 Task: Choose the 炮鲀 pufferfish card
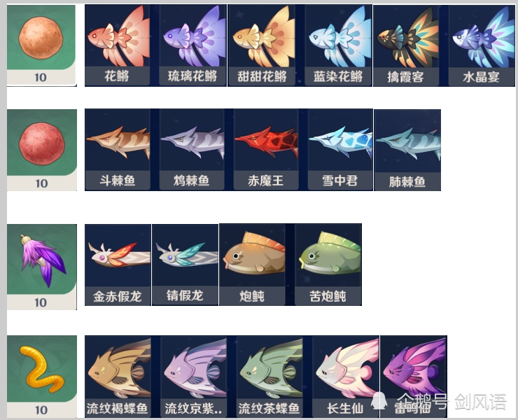(252, 265)
